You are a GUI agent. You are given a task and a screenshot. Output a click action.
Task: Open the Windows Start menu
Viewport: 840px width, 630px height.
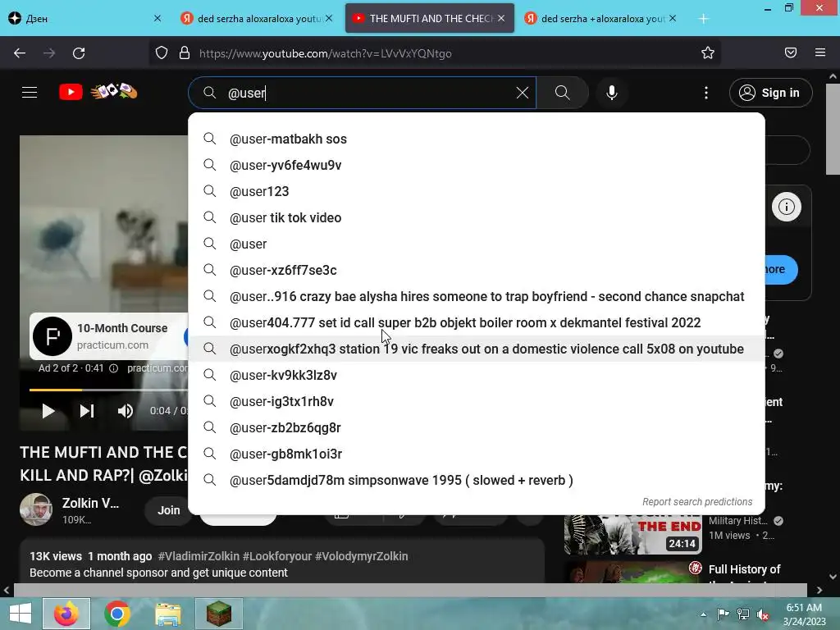pyautogui.click(x=21, y=614)
